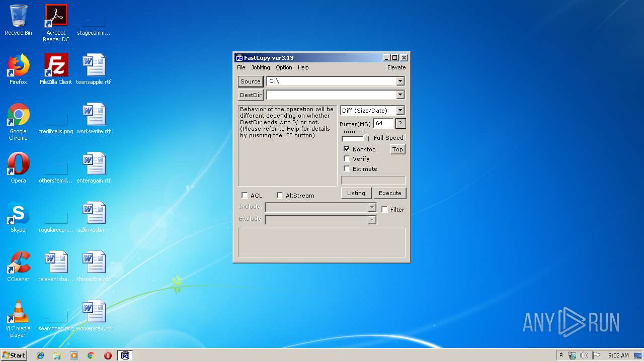This screenshot has width=644, height=362.
Task: Enable the Estimate checkbox
Action: (347, 169)
